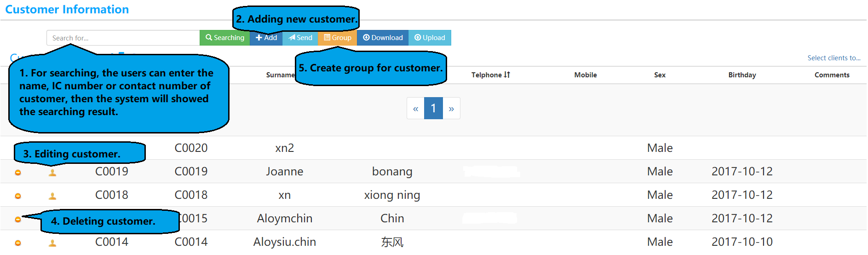Click the Send button
Viewport: 868px width, 255px height.
coord(300,38)
